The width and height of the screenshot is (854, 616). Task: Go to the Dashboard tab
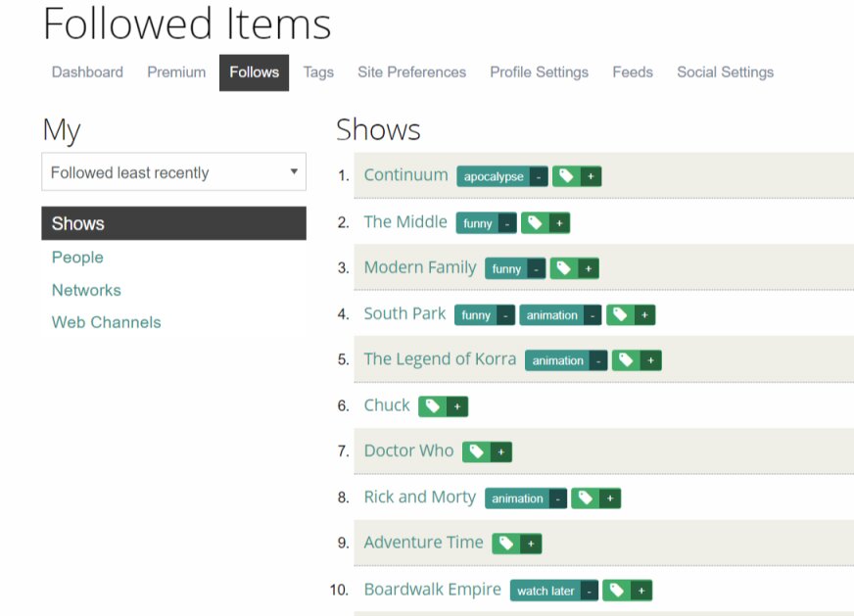(88, 72)
